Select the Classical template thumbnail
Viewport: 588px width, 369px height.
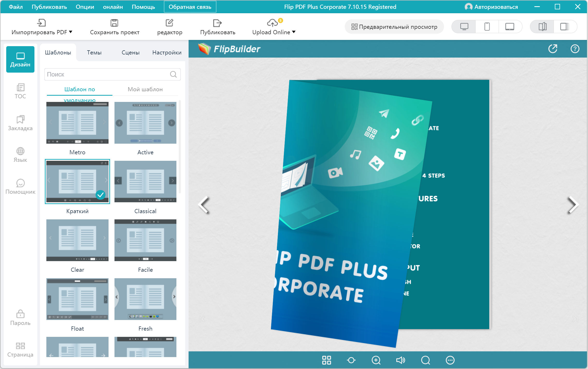click(x=145, y=181)
